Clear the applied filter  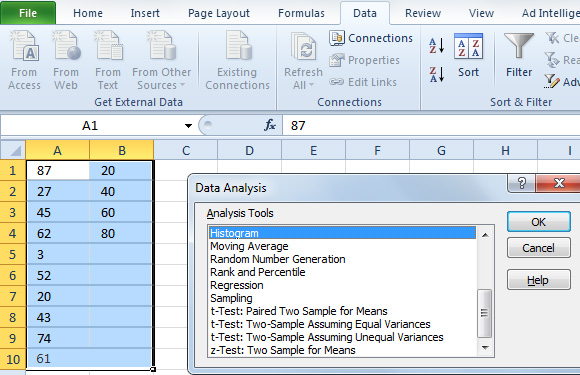click(562, 38)
